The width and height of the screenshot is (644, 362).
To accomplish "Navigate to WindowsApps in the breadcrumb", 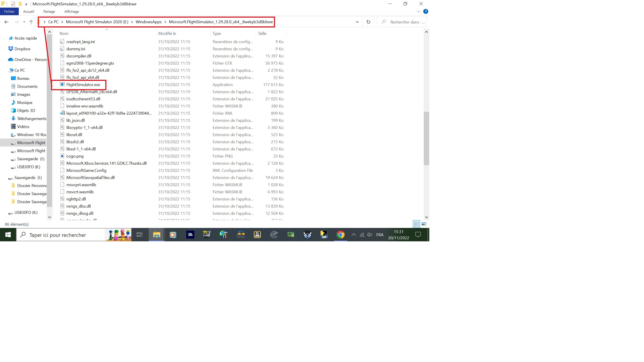I will 148,22.
